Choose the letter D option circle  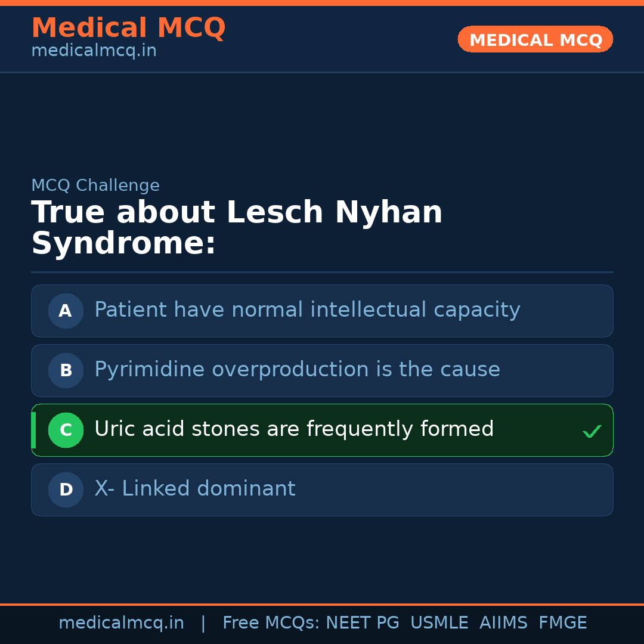[x=66, y=490]
